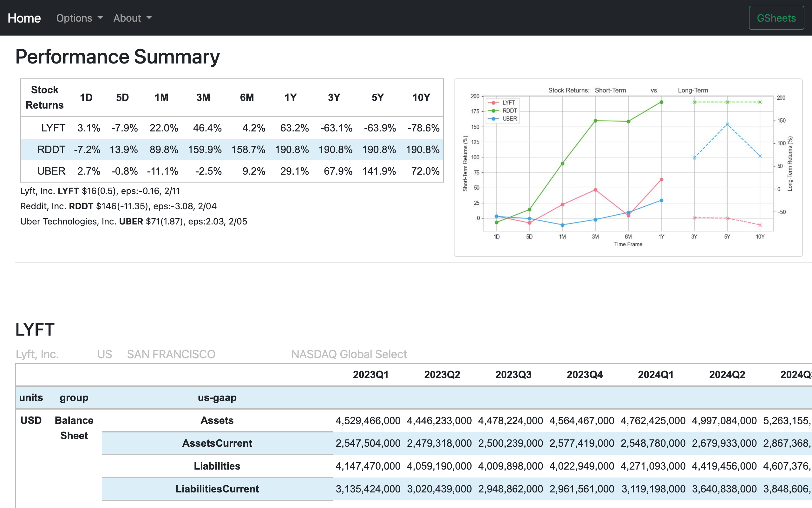Screen dimensions: 812x508
Task: Select the 1D column header
Action: (86, 97)
